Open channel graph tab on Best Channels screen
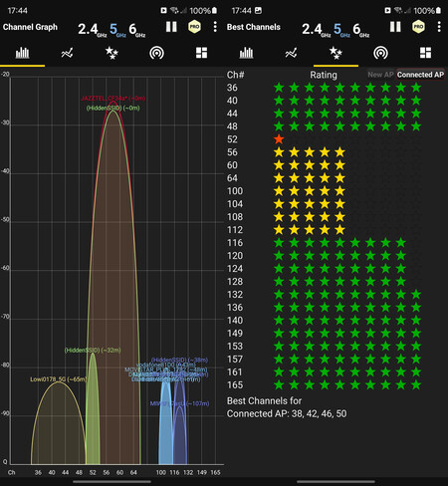Screen dimensions: 448x486 coord(246,53)
